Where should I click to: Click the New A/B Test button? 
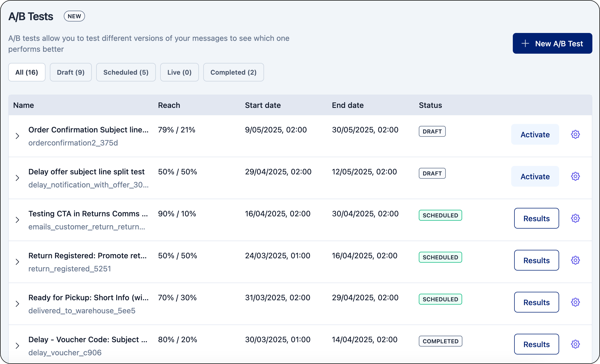(x=552, y=43)
